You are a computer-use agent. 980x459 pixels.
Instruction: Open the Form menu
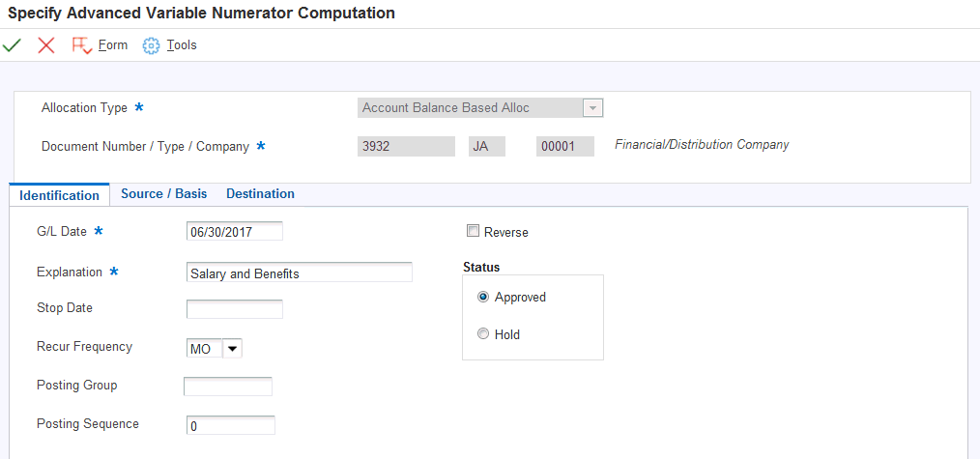pos(113,45)
